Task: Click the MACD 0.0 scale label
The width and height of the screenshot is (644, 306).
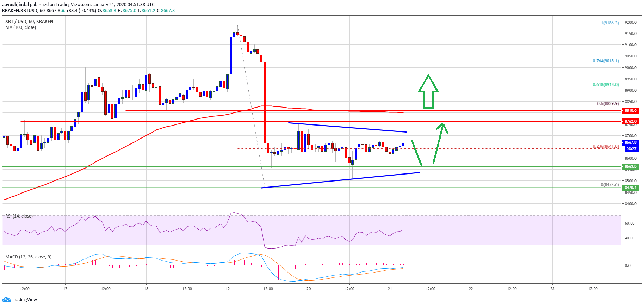Action: point(628,265)
